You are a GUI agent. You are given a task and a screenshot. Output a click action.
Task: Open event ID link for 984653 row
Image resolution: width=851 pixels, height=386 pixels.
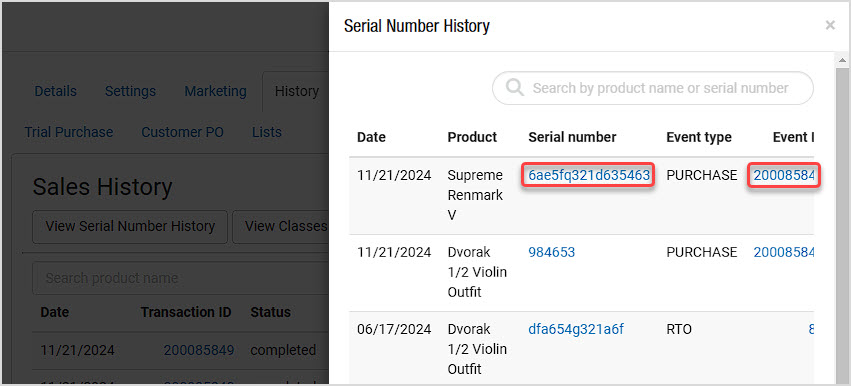click(x=784, y=252)
